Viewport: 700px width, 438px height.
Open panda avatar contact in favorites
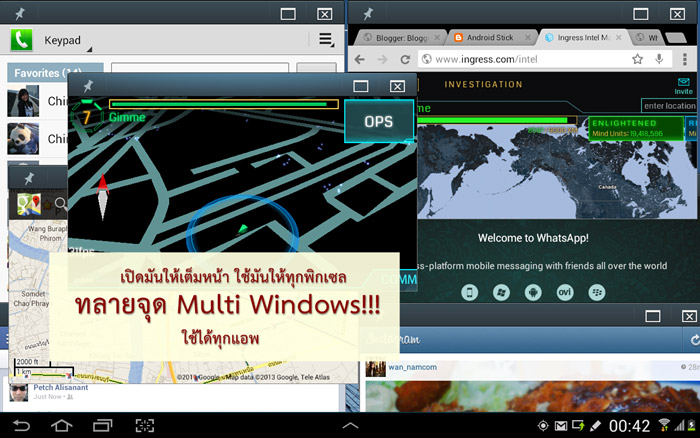(x=23, y=139)
